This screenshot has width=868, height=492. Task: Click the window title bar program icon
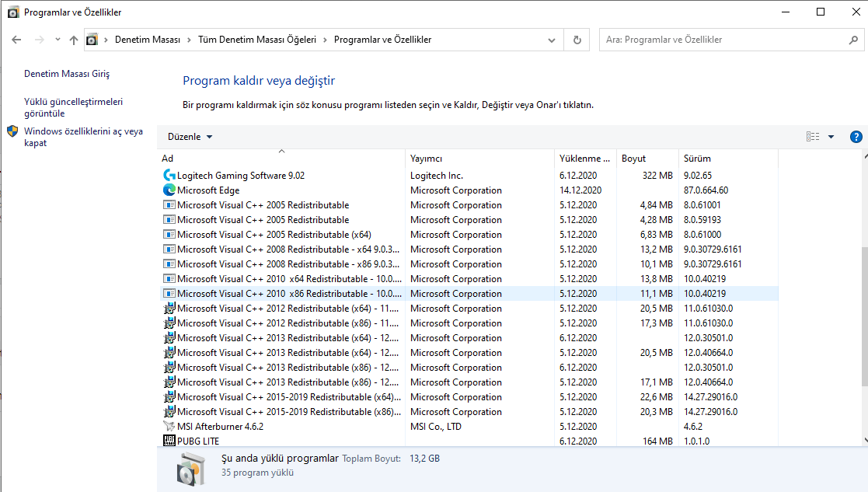[12, 12]
